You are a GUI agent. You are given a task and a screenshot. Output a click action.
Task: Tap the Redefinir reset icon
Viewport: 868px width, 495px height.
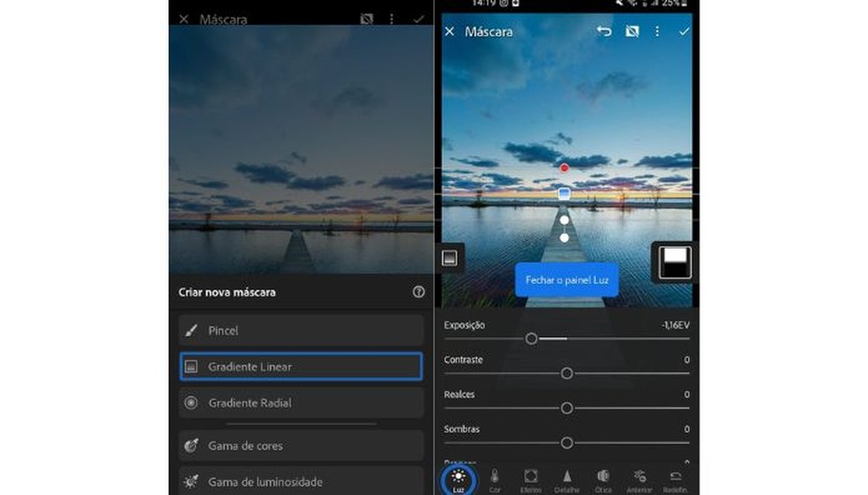tap(676, 476)
